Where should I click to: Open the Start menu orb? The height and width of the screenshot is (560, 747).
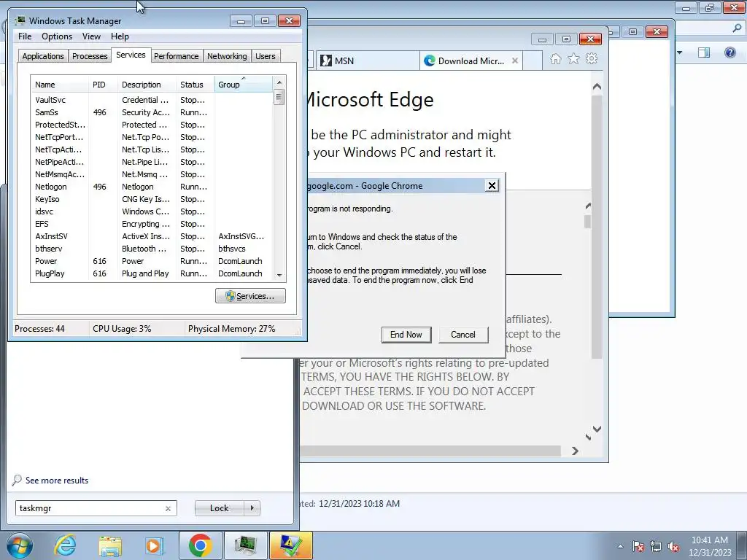point(20,545)
